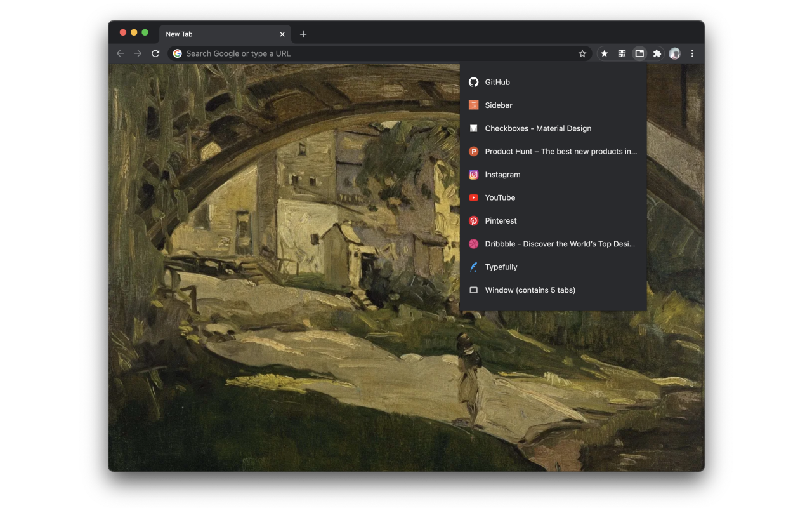Viewport: 812px width, 508px height.
Task: Bookmark this page with the star outline
Action: point(582,54)
